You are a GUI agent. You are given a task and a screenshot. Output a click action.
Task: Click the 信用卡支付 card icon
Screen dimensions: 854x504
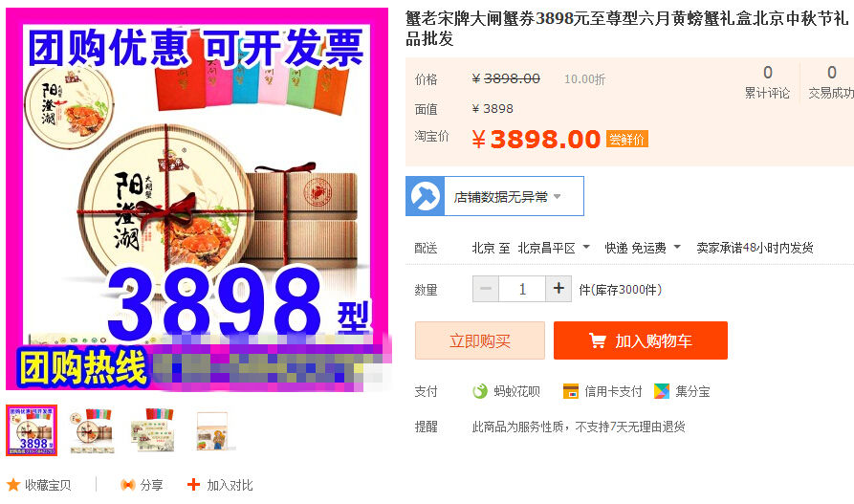(x=570, y=390)
